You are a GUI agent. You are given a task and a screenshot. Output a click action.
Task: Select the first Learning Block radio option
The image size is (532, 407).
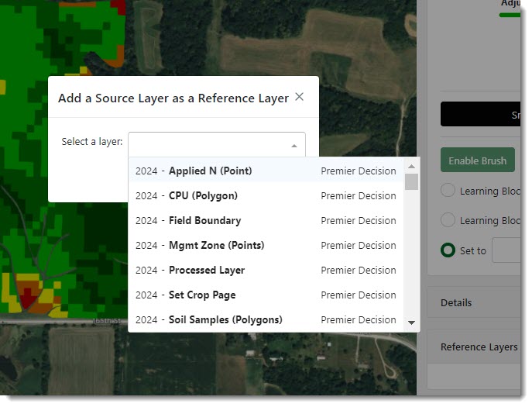point(448,191)
